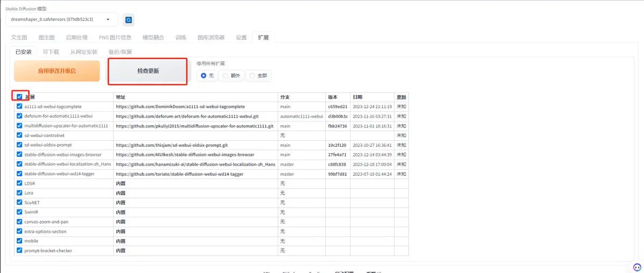
Task: Select the 全部 radio option
Action: click(x=258, y=76)
